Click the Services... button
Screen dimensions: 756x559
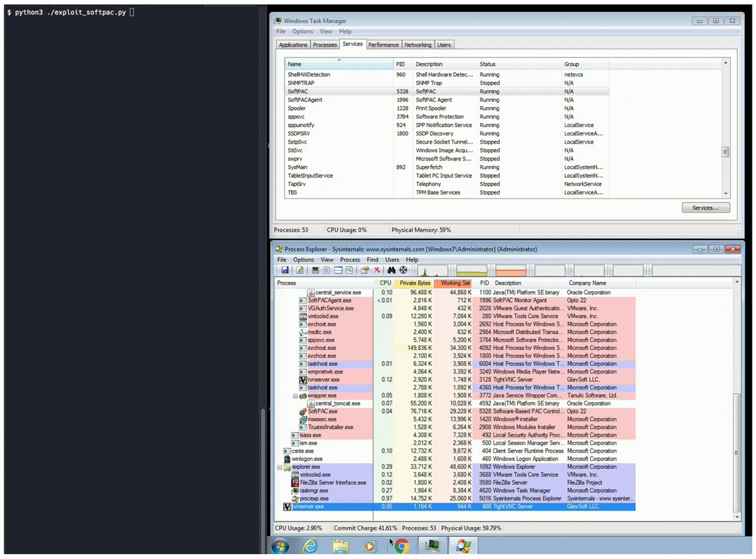705,208
